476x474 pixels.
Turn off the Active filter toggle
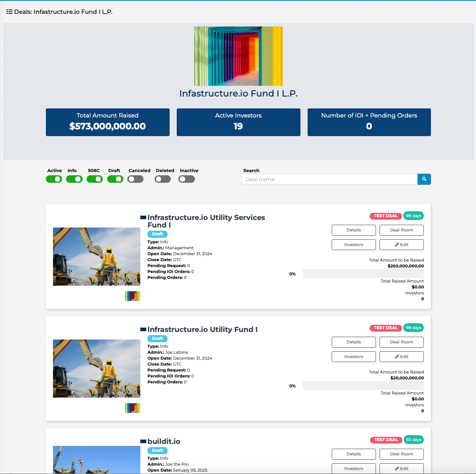(54, 179)
